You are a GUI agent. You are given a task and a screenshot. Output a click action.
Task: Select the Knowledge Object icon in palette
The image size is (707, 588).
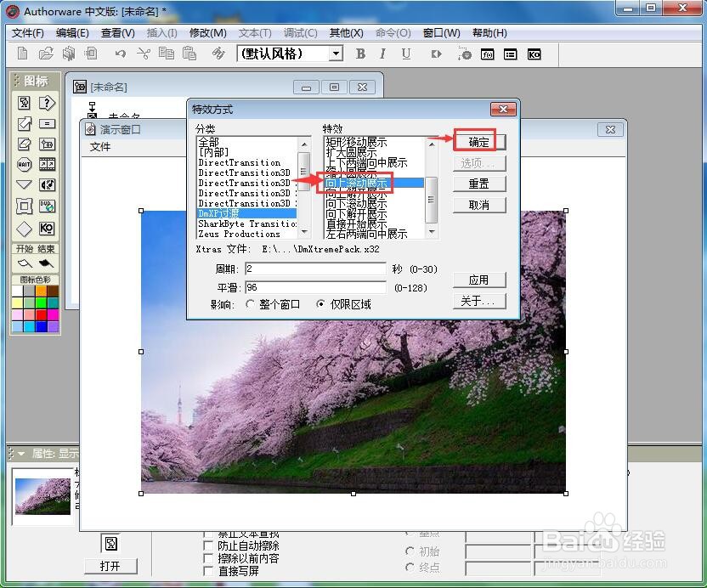pyautogui.click(x=47, y=229)
